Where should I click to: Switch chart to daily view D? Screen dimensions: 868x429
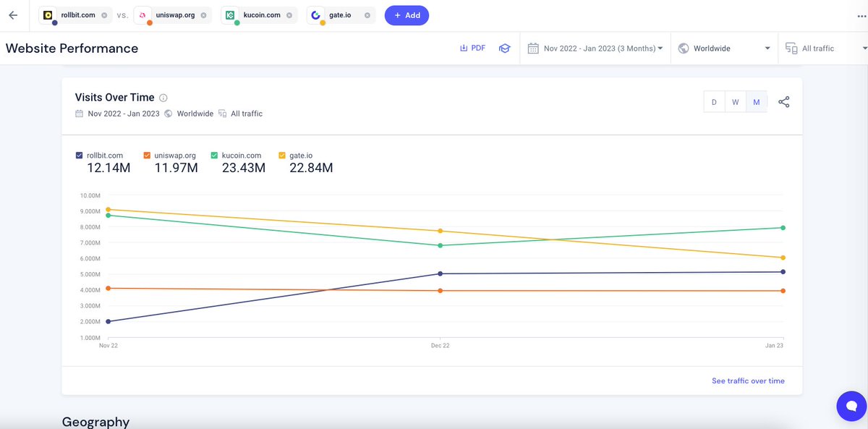[x=714, y=102]
